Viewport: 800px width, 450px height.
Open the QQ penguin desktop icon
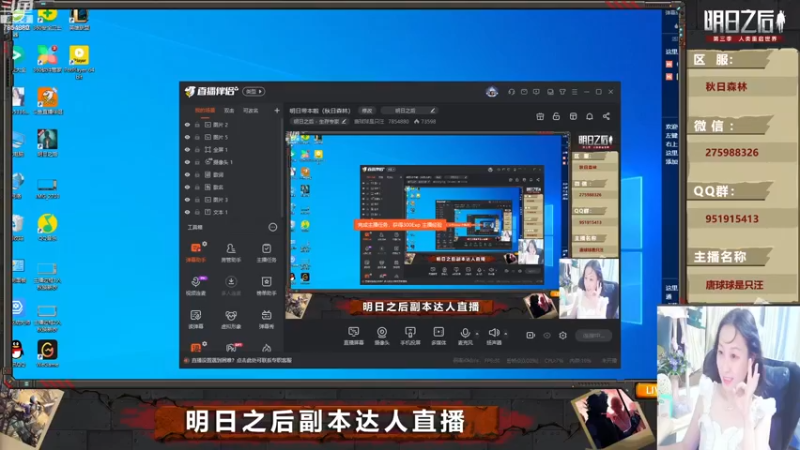click(x=18, y=353)
